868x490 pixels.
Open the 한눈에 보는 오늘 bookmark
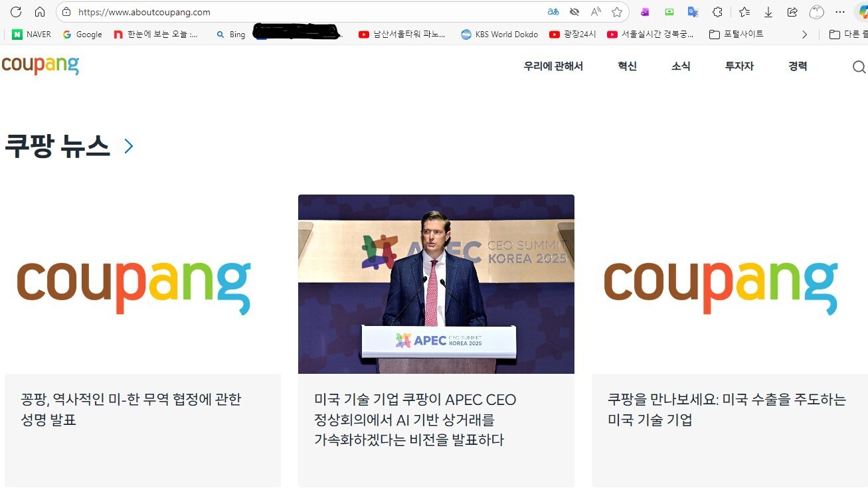point(156,35)
